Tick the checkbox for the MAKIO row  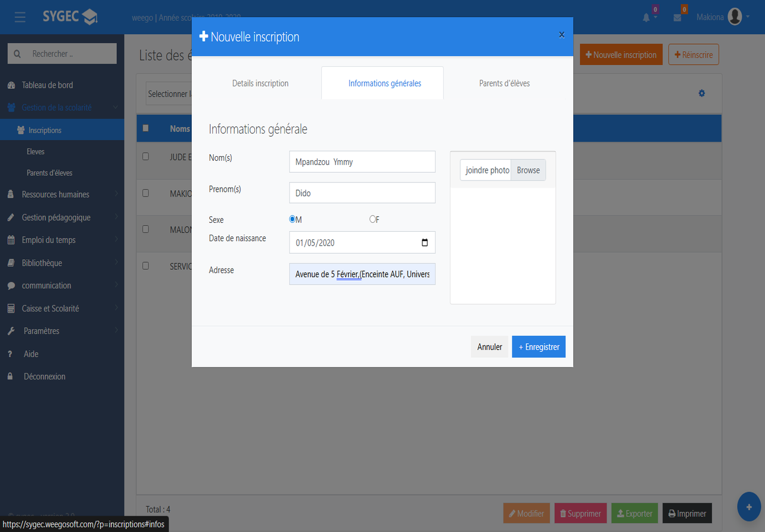coord(145,193)
